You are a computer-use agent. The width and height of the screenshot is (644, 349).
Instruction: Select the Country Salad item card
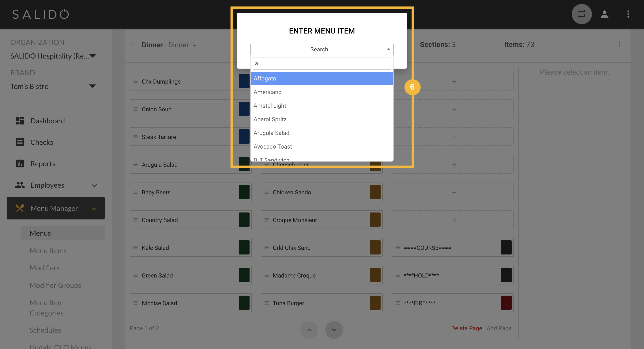191,220
